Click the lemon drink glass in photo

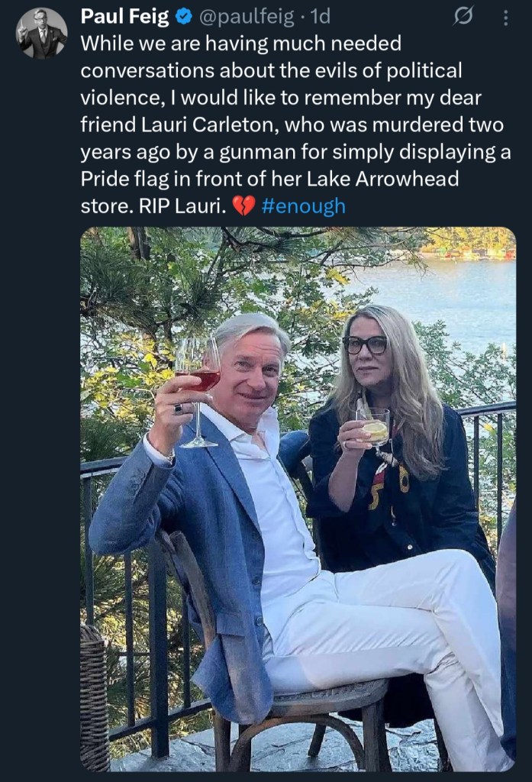[x=373, y=427]
